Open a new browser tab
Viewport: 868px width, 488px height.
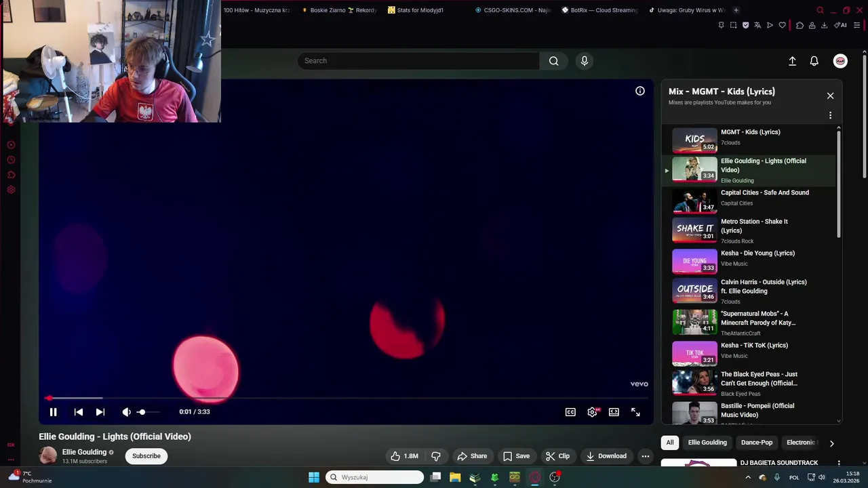(736, 10)
